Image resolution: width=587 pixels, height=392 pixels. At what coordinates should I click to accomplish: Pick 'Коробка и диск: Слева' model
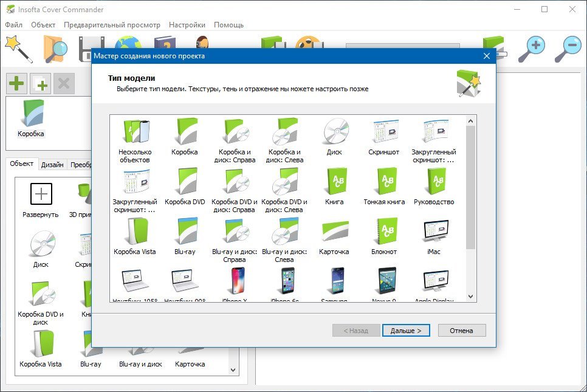coord(284,141)
